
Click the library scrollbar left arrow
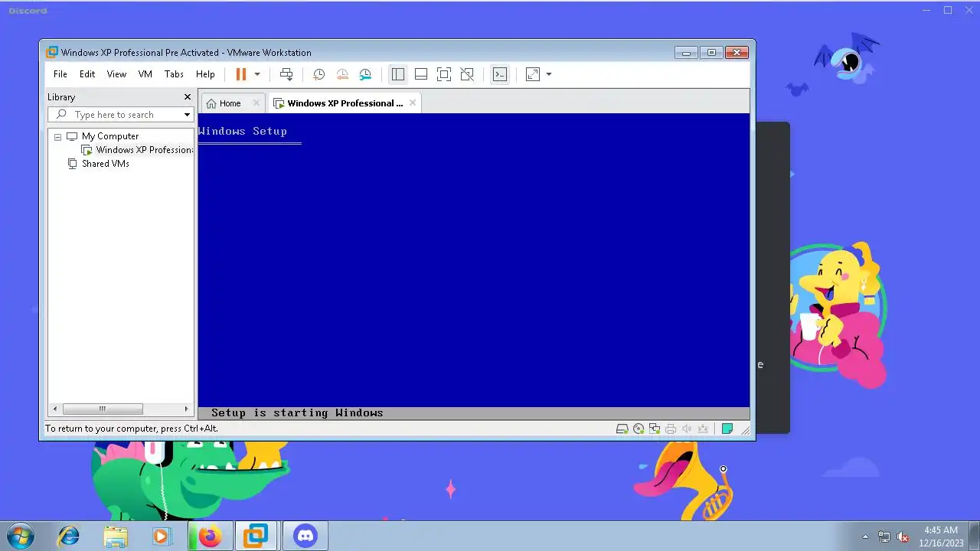tap(54, 409)
